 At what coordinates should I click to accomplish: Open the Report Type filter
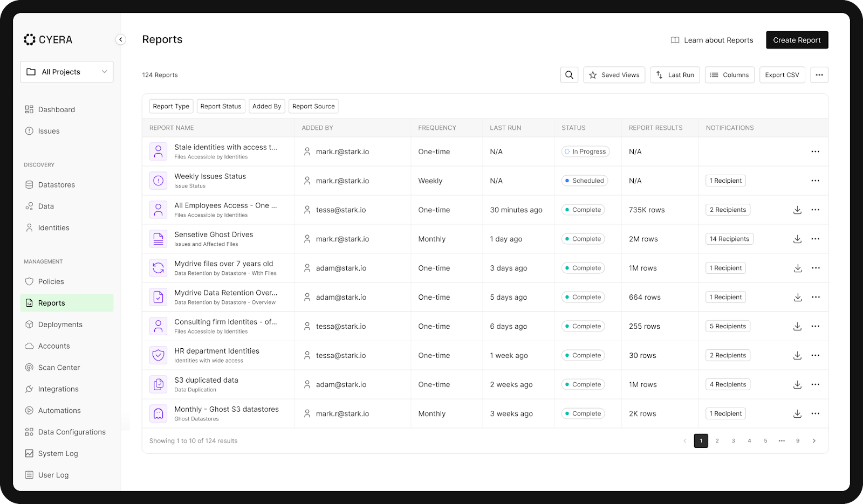pyautogui.click(x=170, y=106)
